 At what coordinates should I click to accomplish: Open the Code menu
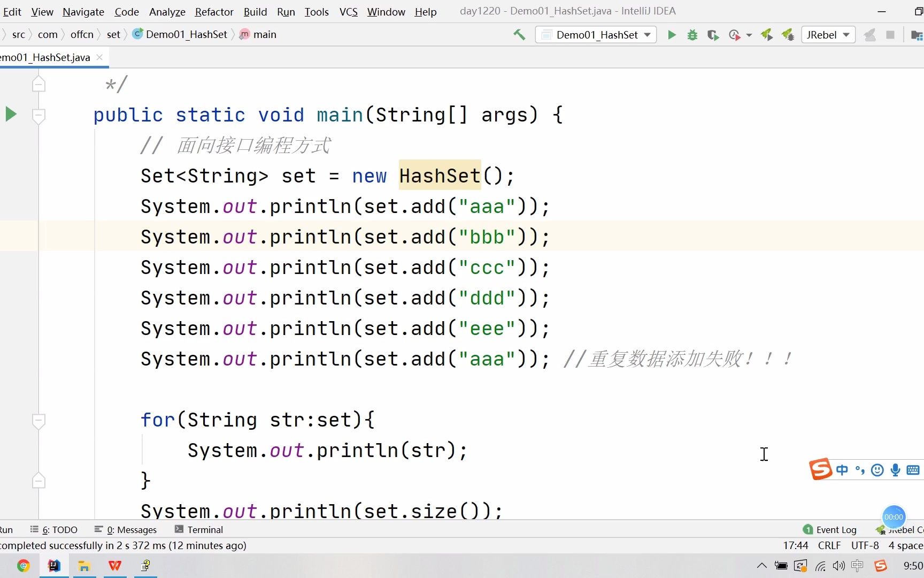pos(127,12)
